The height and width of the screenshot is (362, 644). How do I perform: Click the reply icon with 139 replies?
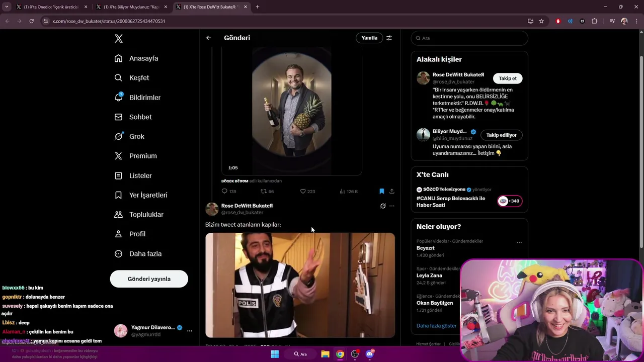click(x=224, y=192)
